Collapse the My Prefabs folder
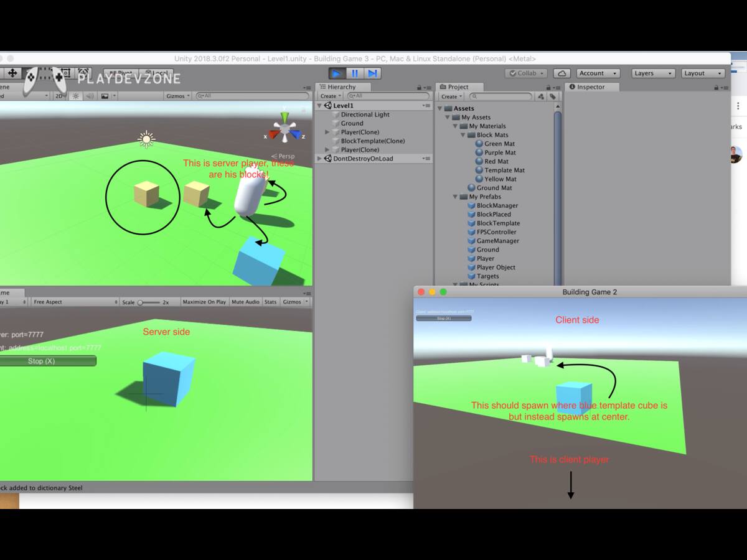The image size is (747, 560). click(455, 197)
